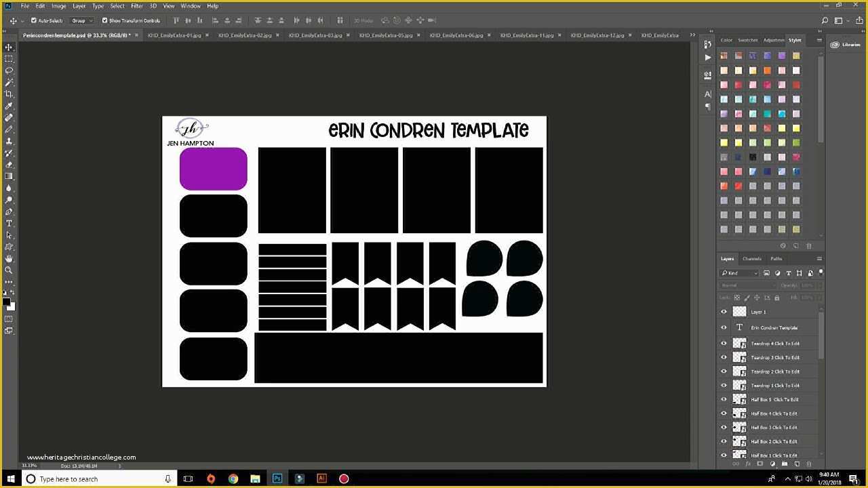Viewport: 868px width, 488px height.
Task: Select the Horizontal Type tool
Action: [x=9, y=223]
